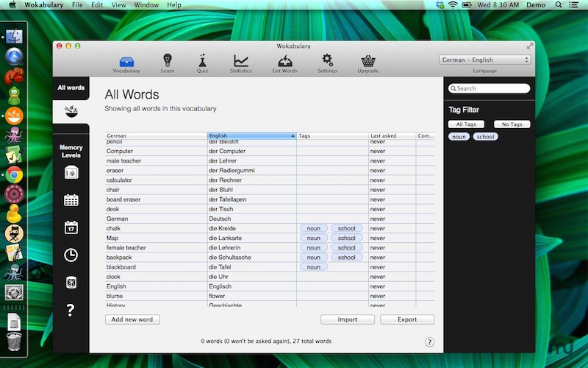The image size is (588, 368).
Task: Open first memory level box icon
Action: pos(71,172)
